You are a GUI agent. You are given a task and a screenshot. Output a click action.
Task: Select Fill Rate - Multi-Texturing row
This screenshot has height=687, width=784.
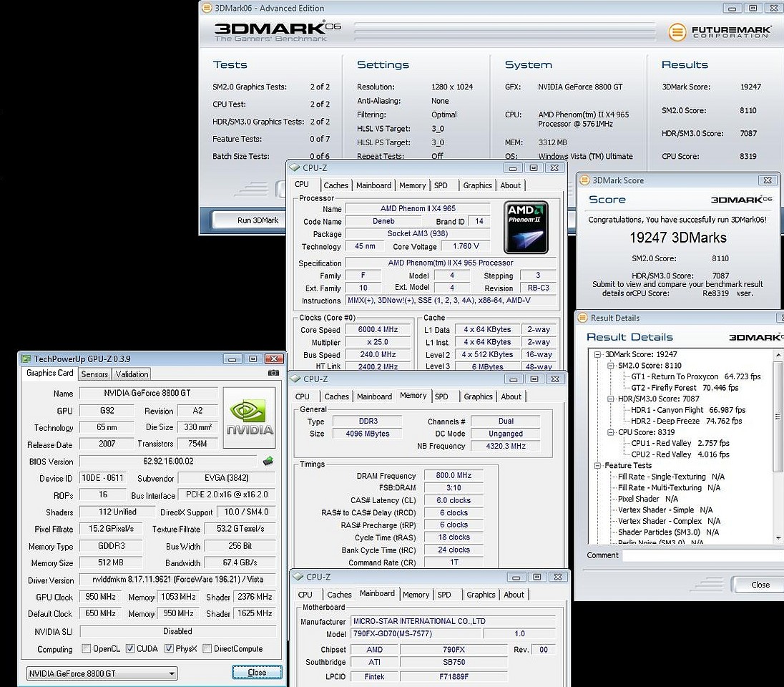click(x=669, y=487)
